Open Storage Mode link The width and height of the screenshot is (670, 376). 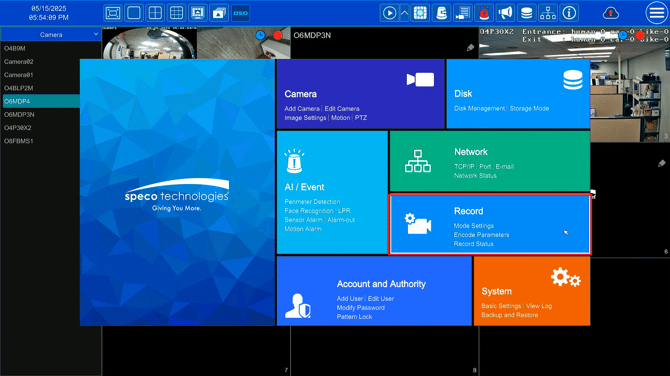529,109
